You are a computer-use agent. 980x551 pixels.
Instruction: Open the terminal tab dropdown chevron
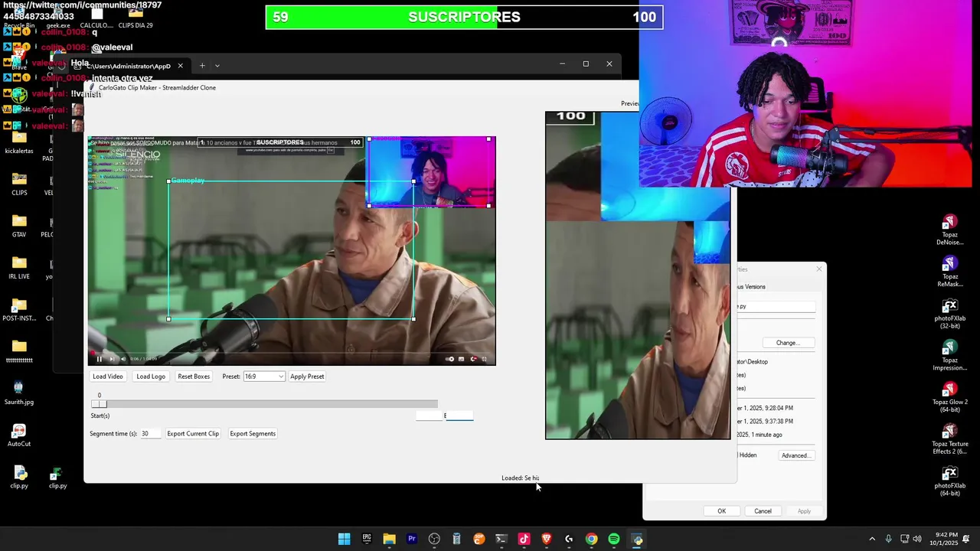click(217, 66)
